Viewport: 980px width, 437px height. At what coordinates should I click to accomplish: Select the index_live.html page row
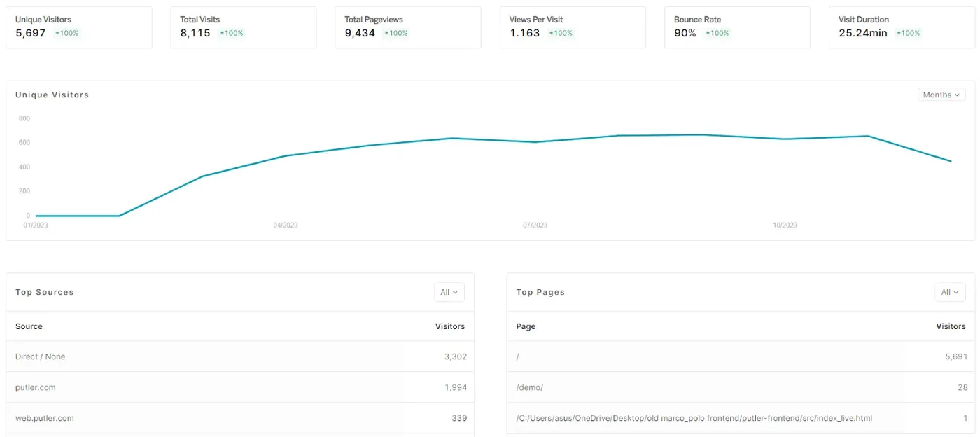pyautogui.click(x=741, y=418)
